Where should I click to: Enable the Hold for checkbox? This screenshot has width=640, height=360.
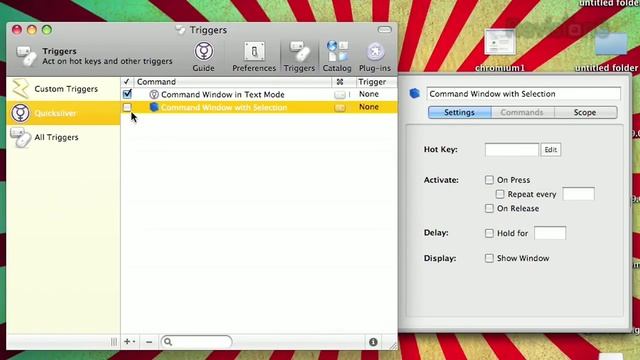[489, 233]
